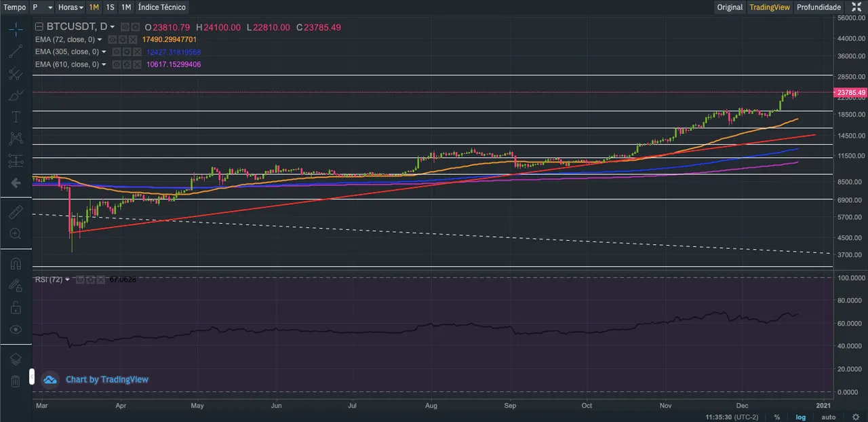Image resolution: width=868 pixels, height=422 pixels.
Task: Collapse the BTCUSDT legend box
Action: [x=39, y=27]
